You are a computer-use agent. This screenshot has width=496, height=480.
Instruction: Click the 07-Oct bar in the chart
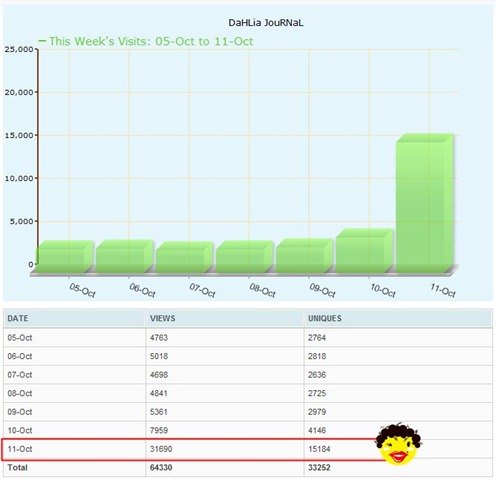coord(185,257)
